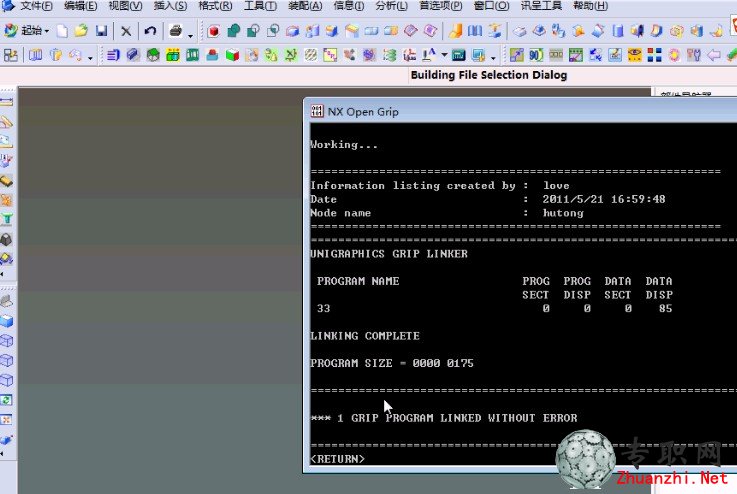Open the 编辑(E) menu

pyautogui.click(x=80, y=6)
